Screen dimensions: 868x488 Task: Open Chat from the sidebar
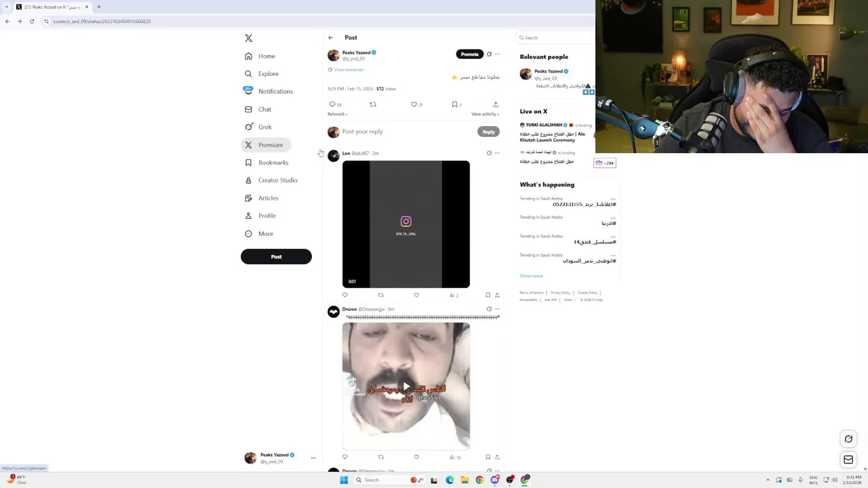(258, 109)
